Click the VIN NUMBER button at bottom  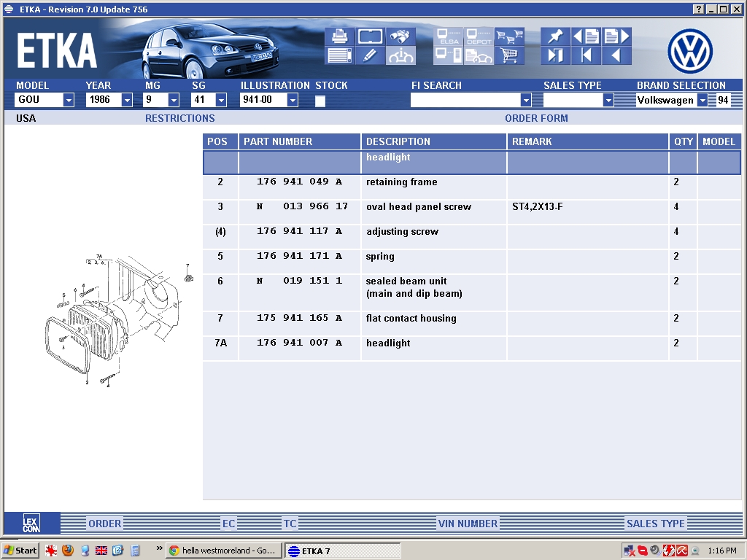click(468, 524)
